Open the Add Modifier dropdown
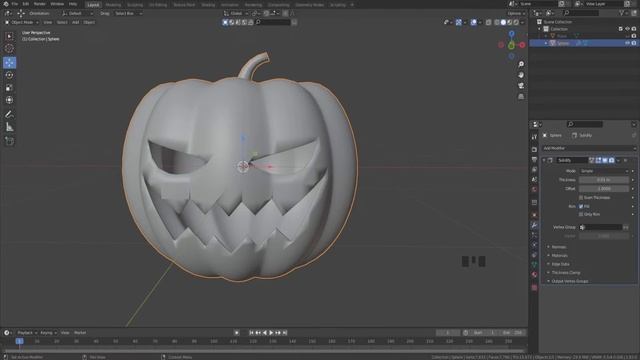The image size is (640, 360). click(x=589, y=148)
